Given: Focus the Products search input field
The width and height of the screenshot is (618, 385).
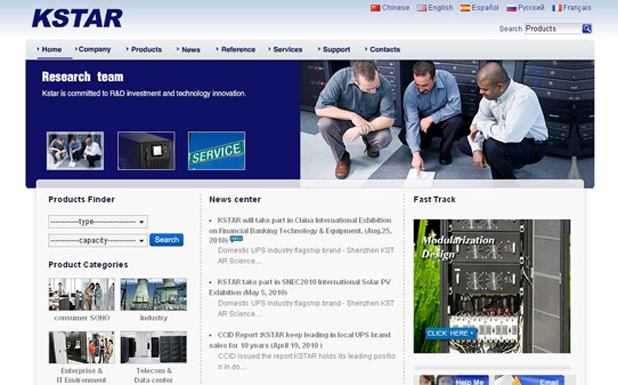Looking at the screenshot, I should pos(553,29).
